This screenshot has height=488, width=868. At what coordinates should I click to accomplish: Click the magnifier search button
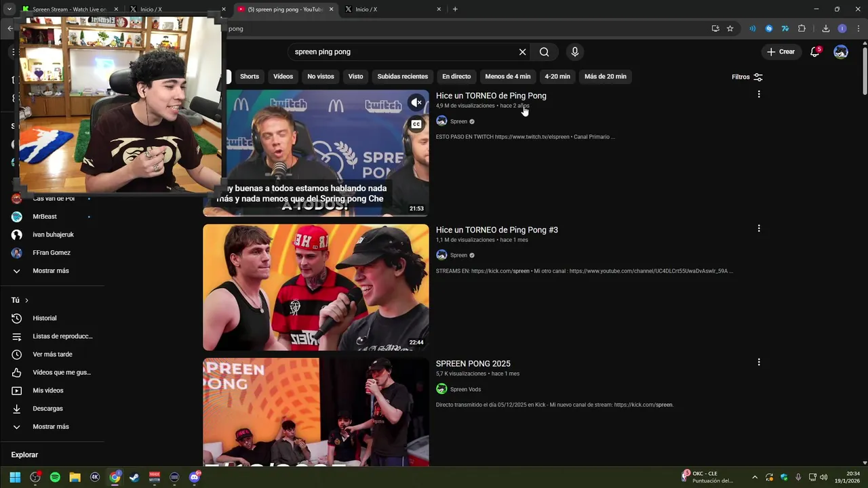[544, 52]
